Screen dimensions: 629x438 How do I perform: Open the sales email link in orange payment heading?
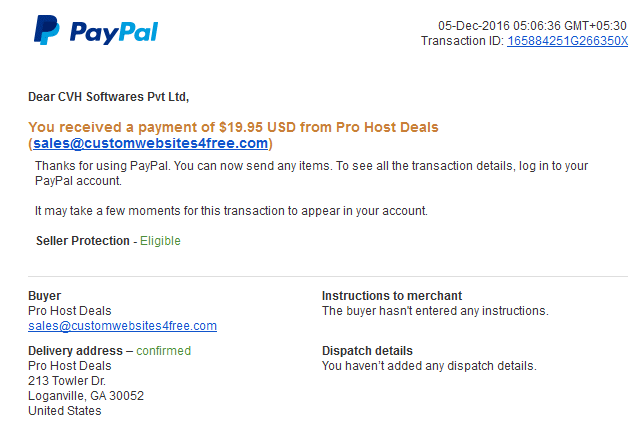coord(150,143)
